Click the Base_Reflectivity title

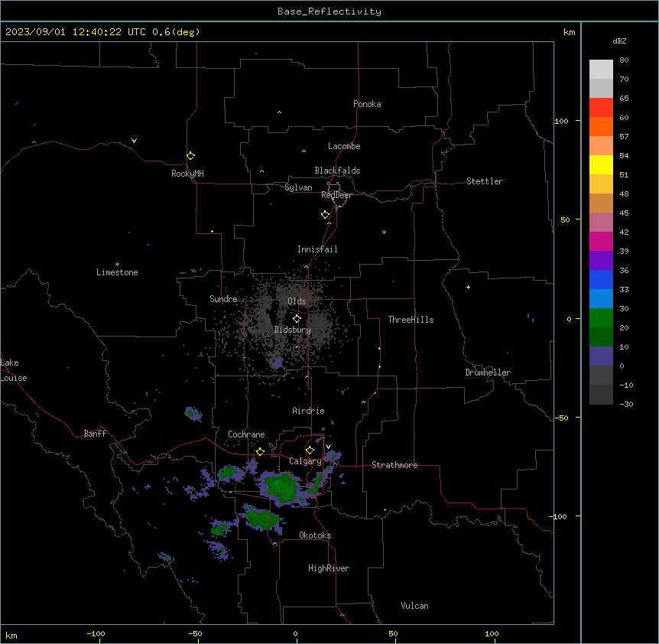coord(329,11)
